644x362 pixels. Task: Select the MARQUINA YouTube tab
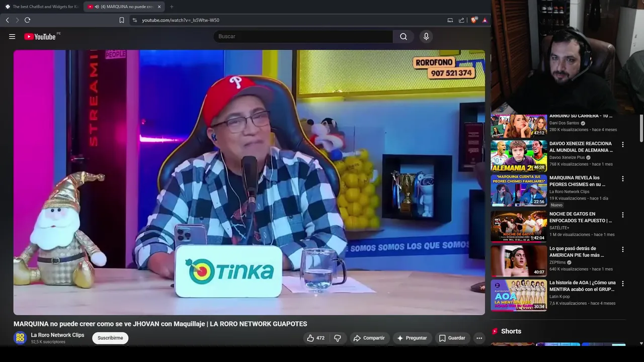[124, 7]
